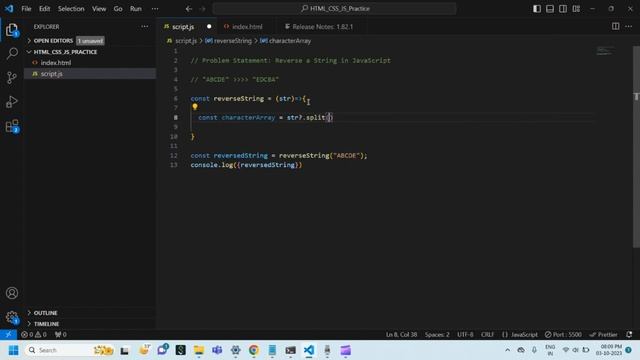
Task: Open editor more actions ellipsis
Action: coord(629,27)
